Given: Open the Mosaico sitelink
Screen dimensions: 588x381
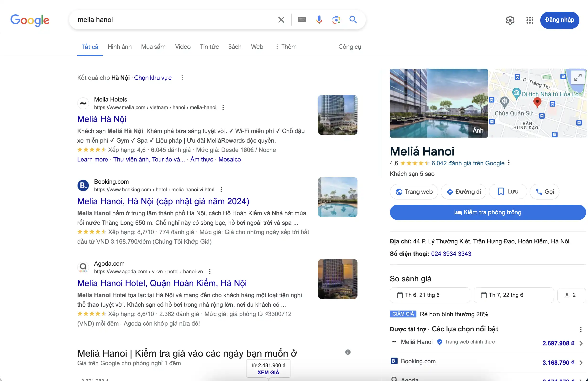Looking at the screenshot, I should 230,160.
